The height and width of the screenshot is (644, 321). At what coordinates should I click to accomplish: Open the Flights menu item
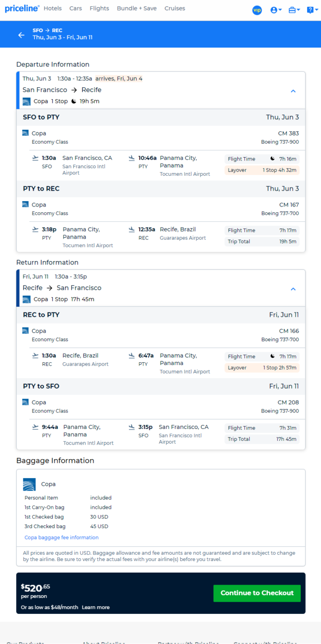click(99, 9)
